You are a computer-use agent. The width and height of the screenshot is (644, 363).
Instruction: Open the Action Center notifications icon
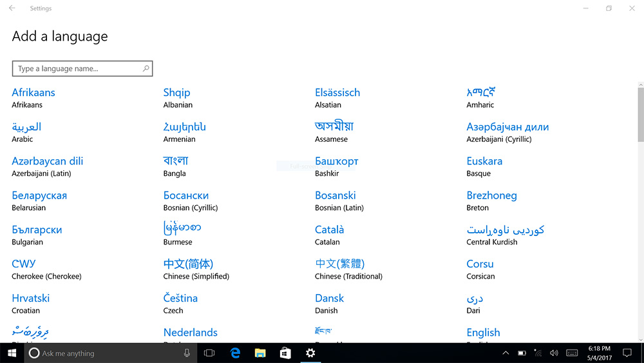tap(627, 353)
